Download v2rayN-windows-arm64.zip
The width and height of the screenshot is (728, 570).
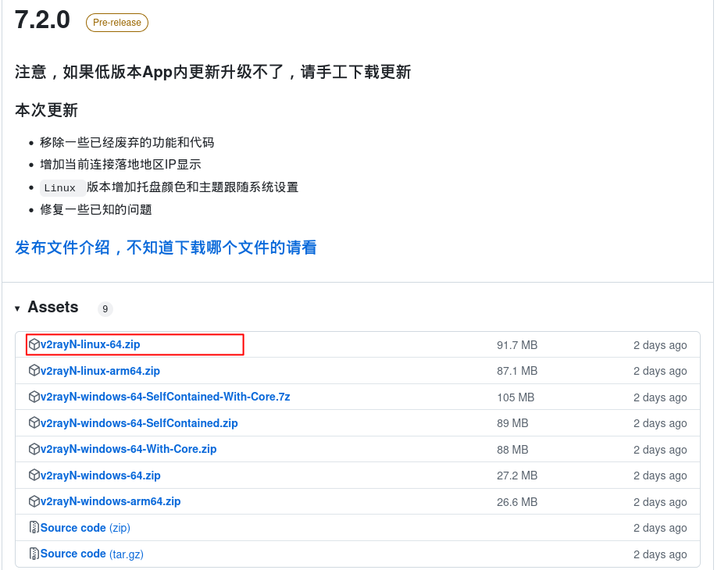(110, 501)
